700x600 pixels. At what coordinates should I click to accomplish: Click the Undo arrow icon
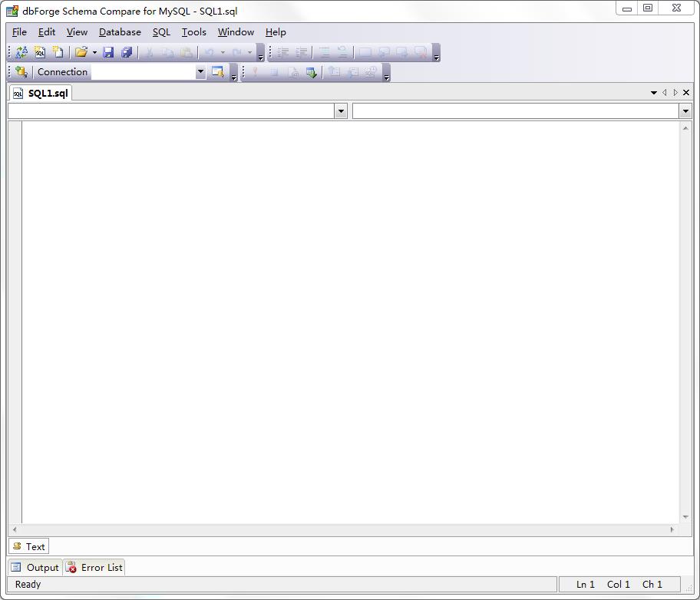(209, 52)
